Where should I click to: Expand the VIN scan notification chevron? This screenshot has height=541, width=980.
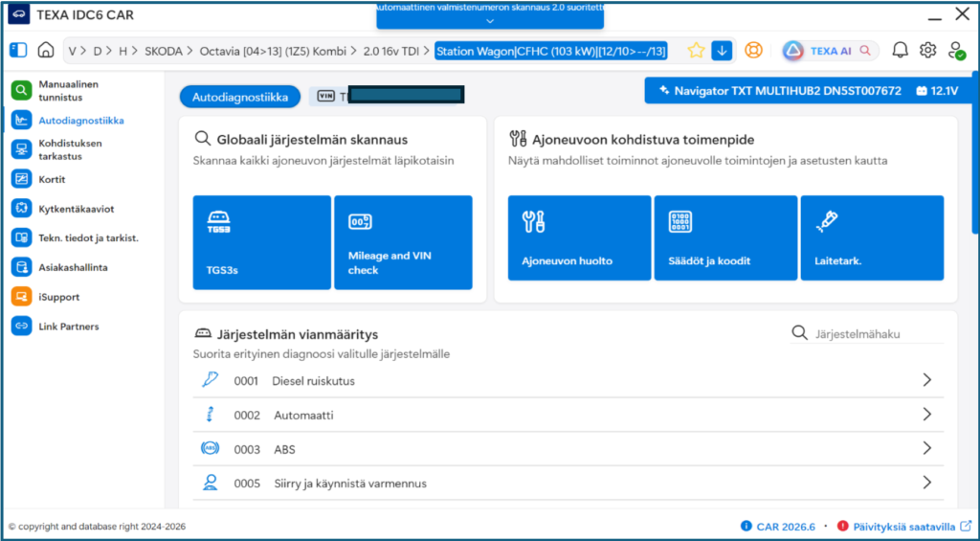click(x=490, y=21)
